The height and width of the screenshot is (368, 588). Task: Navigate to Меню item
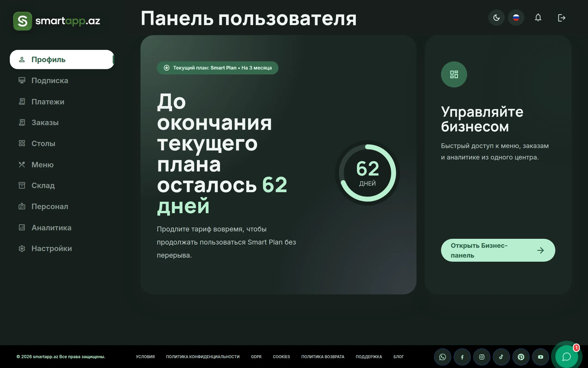coord(62,165)
